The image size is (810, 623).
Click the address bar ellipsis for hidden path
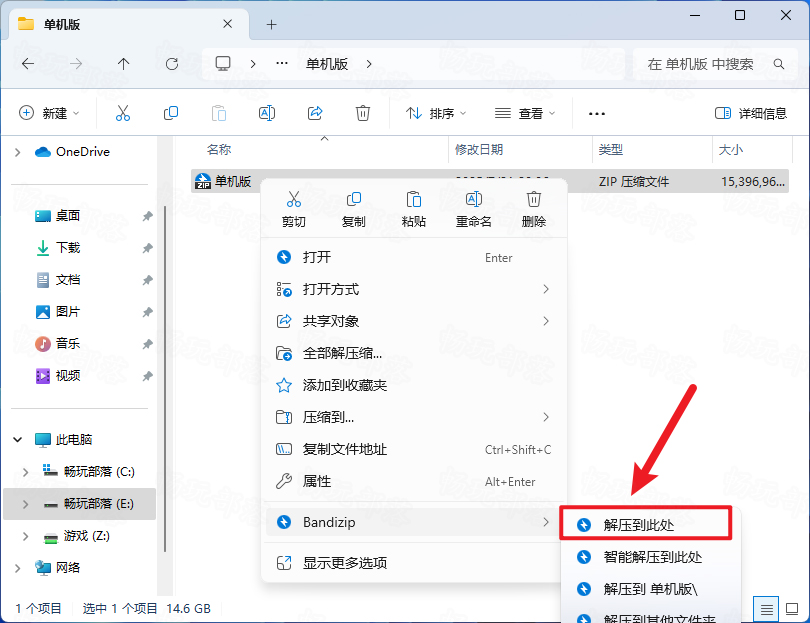click(282, 64)
